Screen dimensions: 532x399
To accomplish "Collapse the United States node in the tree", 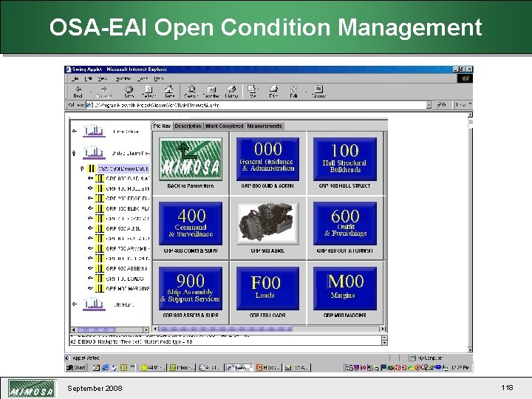I will click(x=75, y=153).
